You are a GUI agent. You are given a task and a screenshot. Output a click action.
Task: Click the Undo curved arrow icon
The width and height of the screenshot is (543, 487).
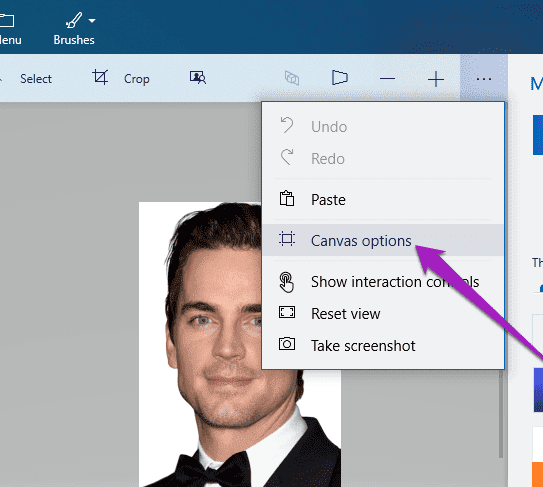(287, 125)
